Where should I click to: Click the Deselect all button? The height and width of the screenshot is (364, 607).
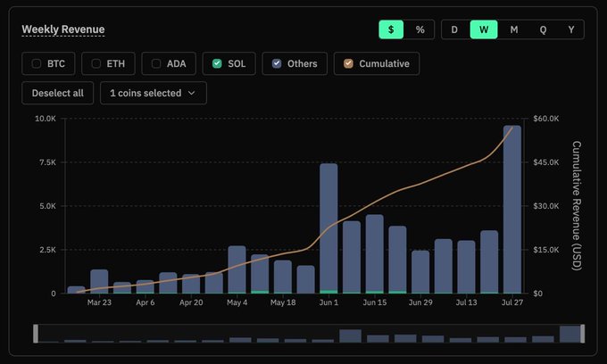click(58, 93)
